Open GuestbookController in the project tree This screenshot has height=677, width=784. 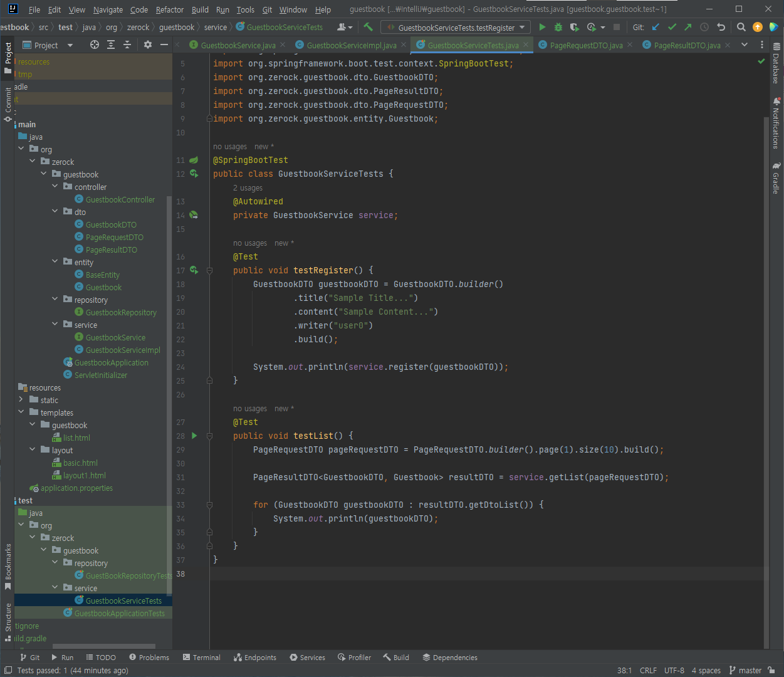120,199
